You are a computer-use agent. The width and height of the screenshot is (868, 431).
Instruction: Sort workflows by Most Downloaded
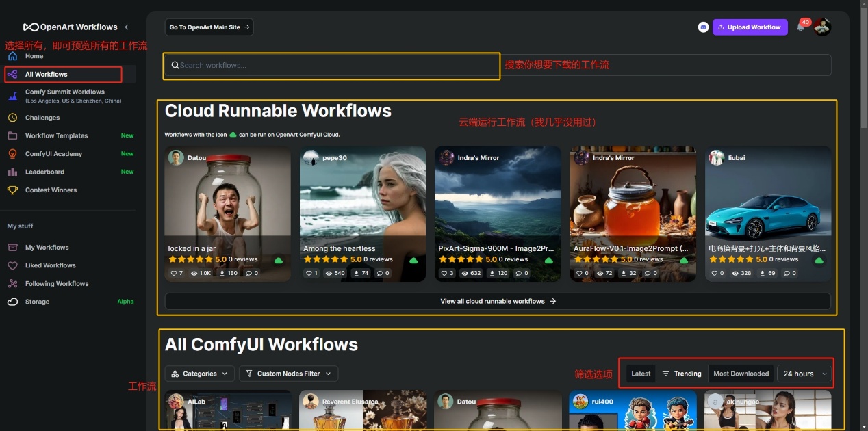point(741,374)
